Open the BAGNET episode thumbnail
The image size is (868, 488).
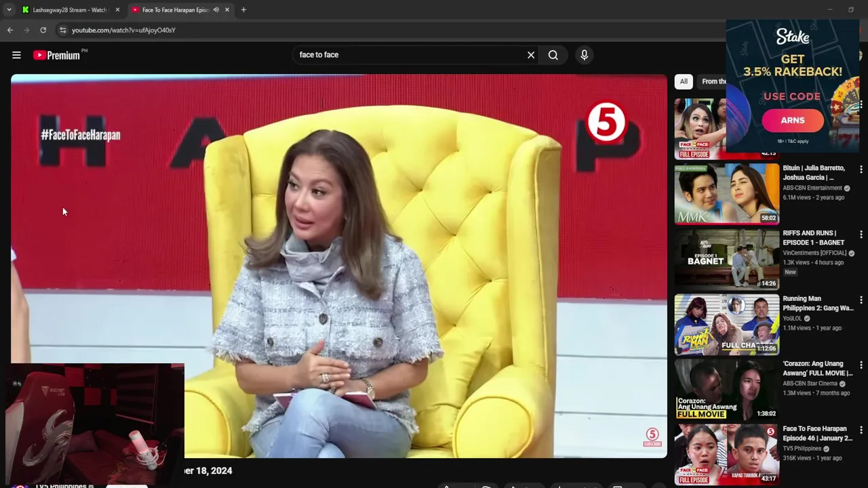pyautogui.click(x=727, y=258)
